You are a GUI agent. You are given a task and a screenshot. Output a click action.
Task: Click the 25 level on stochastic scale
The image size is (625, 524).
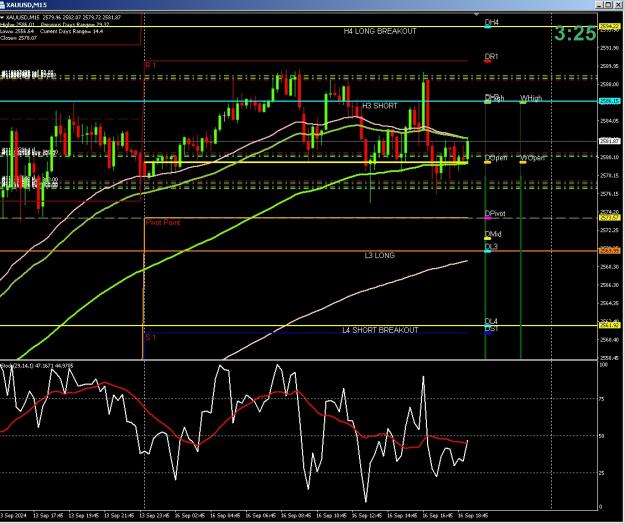pyautogui.click(x=603, y=473)
